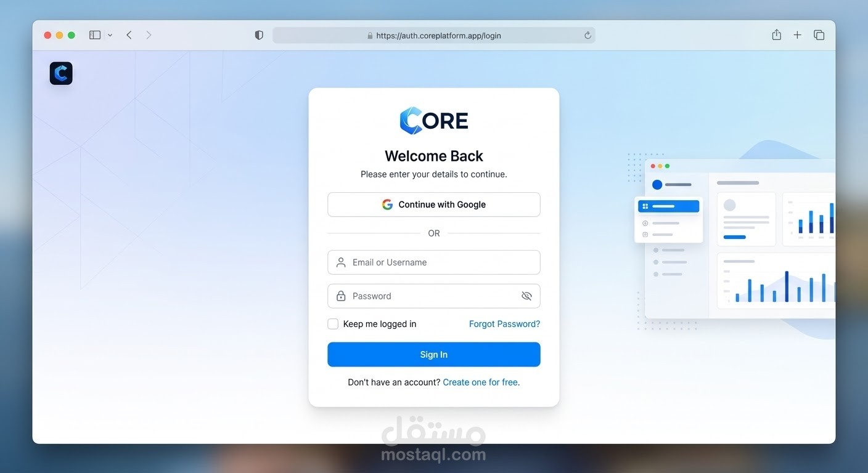Click the padlock icon in Password field
Viewport: 868px width, 473px height.
coord(341,296)
